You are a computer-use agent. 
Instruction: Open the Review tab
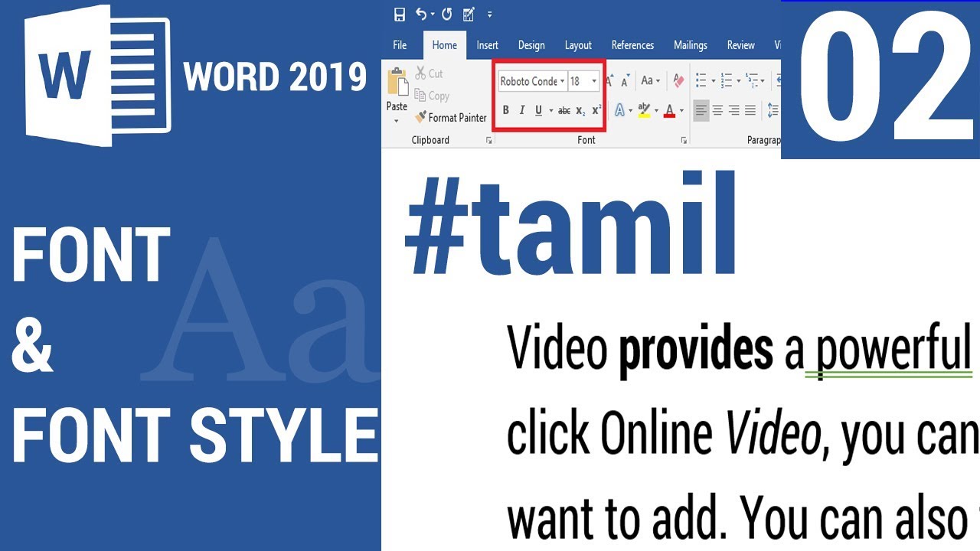pyautogui.click(x=740, y=45)
